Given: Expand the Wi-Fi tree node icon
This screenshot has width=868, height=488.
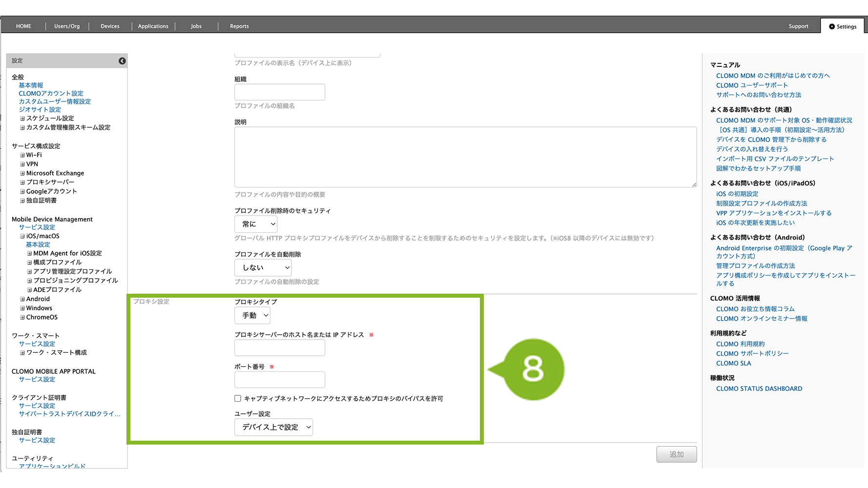Looking at the screenshot, I should 22,155.
